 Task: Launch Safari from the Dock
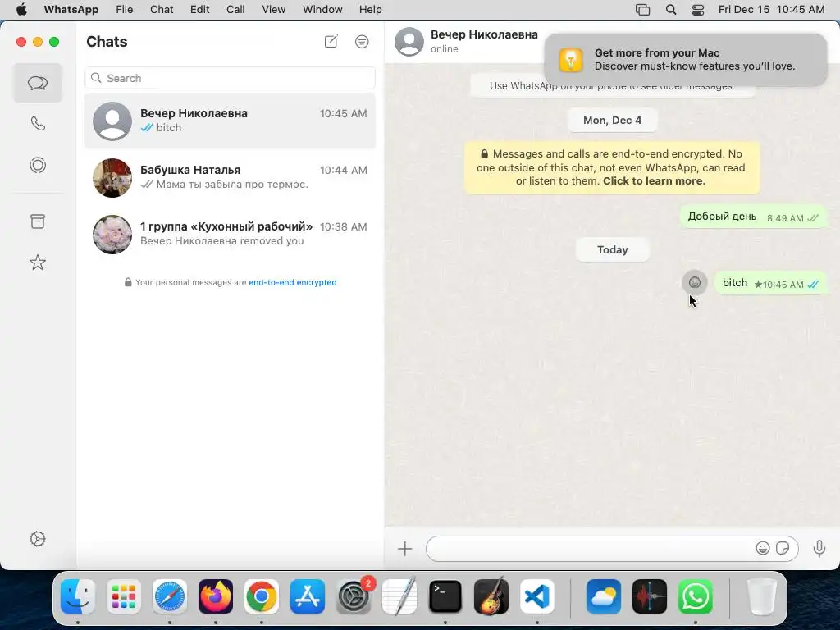click(x=170, y=596)
